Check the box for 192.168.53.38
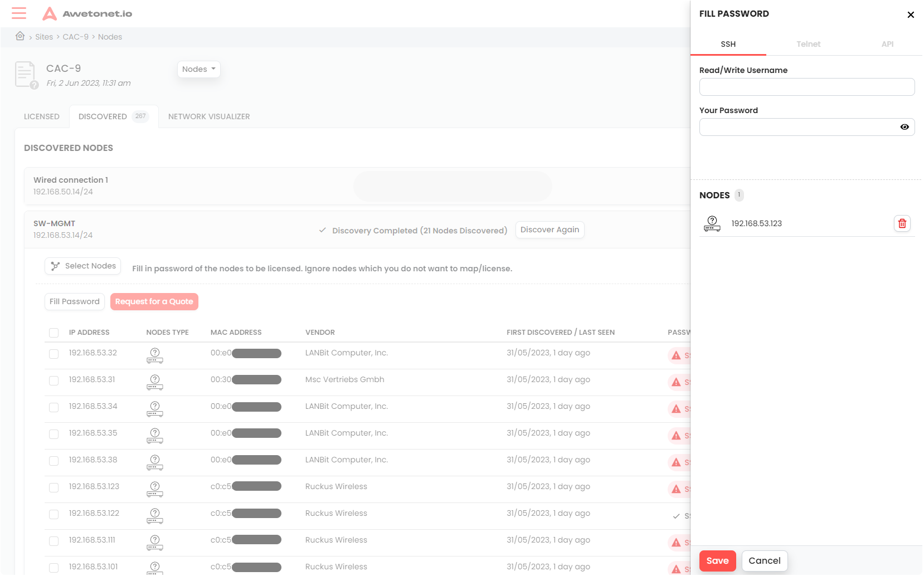The width and height of the screenshot is (924, 576). (54, 461)
